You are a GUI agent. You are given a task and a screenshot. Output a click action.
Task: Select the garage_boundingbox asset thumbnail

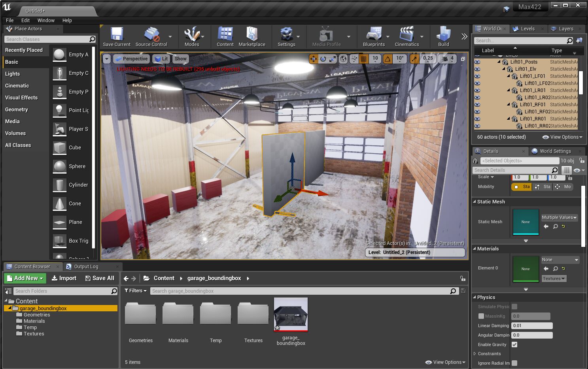pyautogui.click(x=291, y=314)
